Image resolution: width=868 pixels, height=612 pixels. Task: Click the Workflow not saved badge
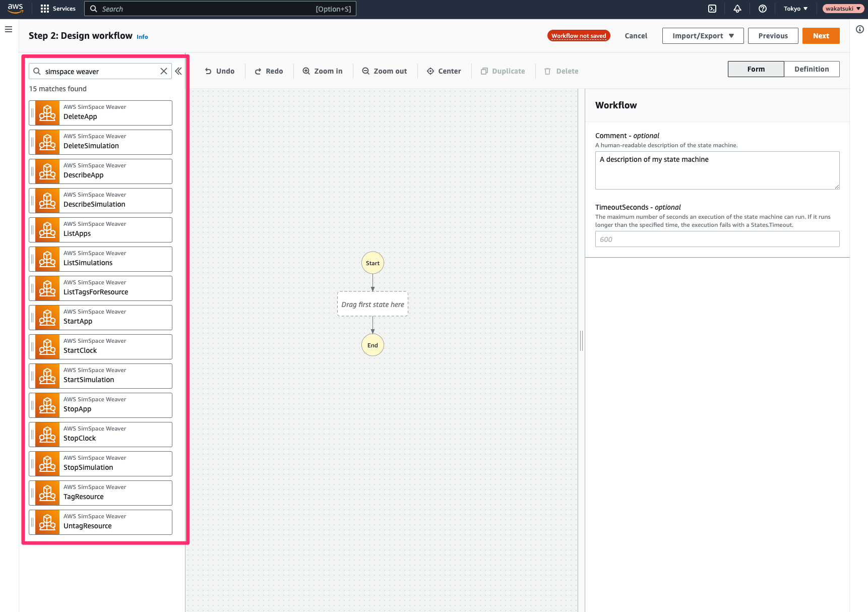[579, 36]
